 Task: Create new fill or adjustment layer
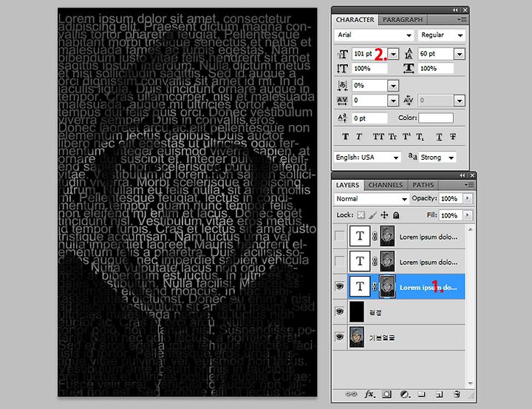click(x=404, y=394)
